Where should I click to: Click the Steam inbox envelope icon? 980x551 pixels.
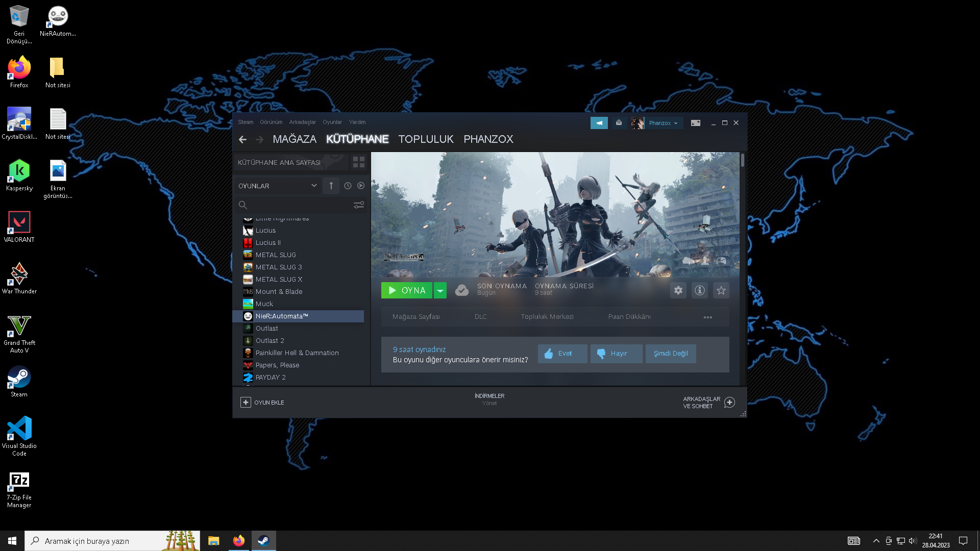(619, 123)
